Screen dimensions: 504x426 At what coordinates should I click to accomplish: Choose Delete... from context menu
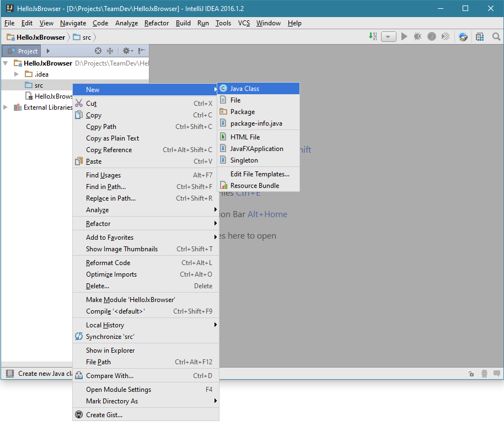[146, 286]
